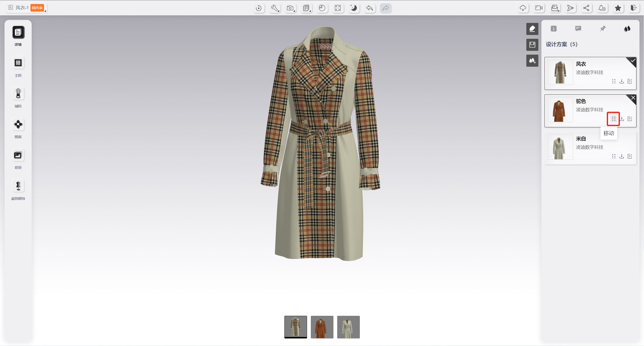Select plaid coat thumbnail at bottom
This screenshot has height=346, width=644.
click(x=295, y=327)
